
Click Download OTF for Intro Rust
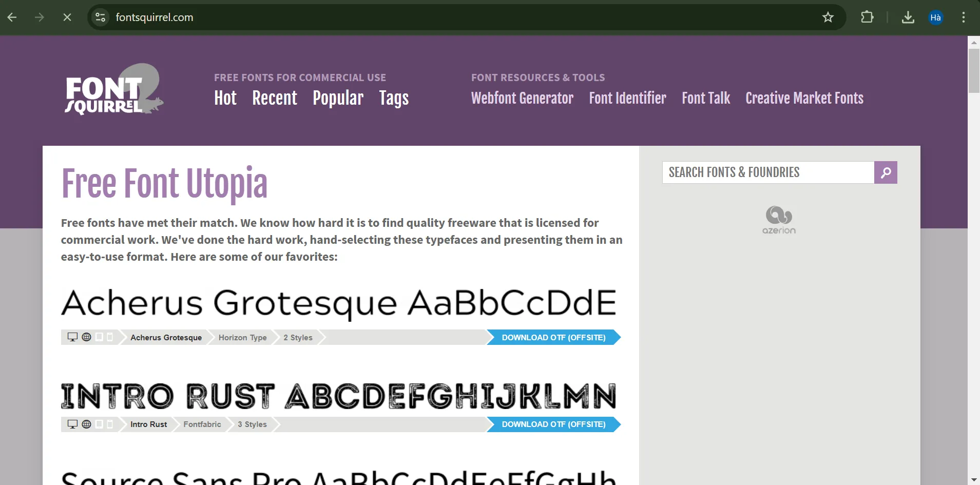point(553,424)
